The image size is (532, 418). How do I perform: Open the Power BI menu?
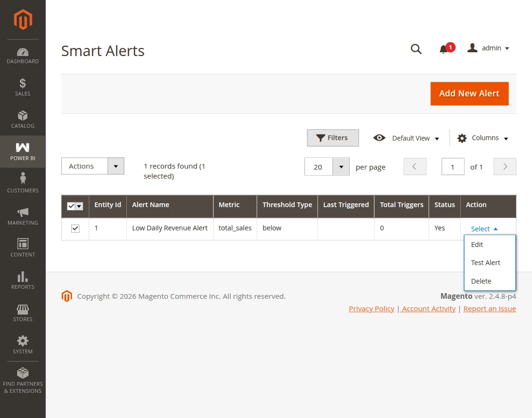(23, 152)
